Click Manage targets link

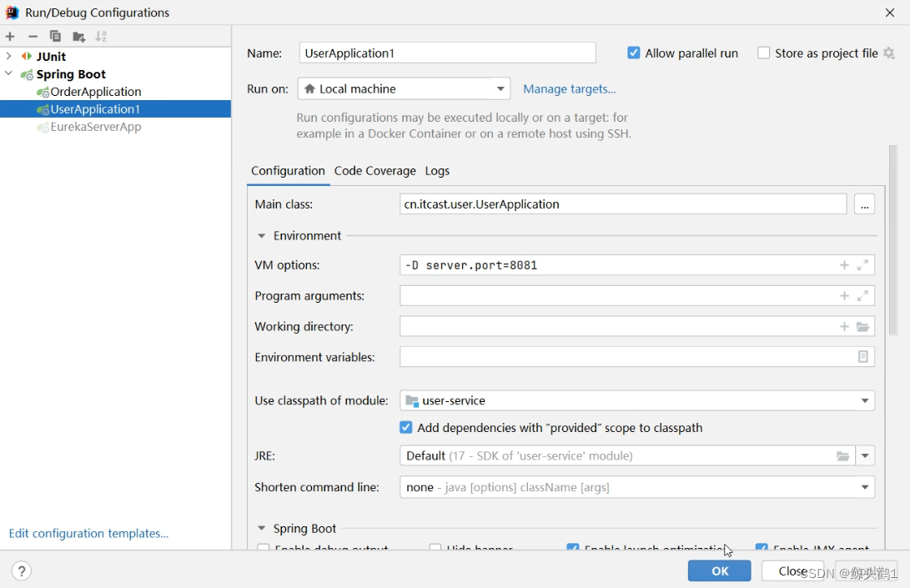coord(569,88)
